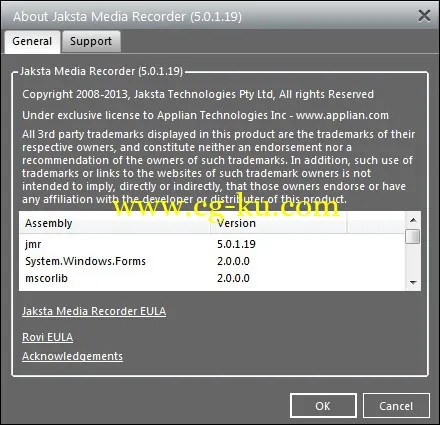
Task: Dismiss the dialog with Cancel
Action: coord(396,406)
